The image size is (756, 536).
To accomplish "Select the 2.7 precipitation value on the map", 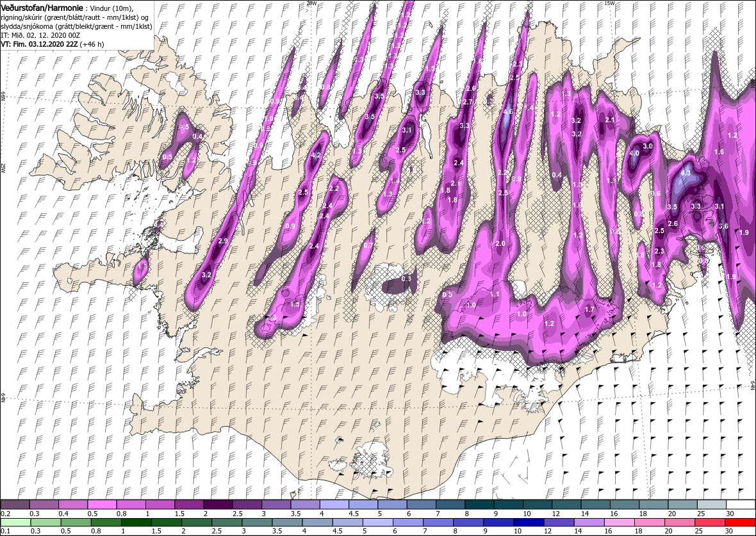I will click(467, 102).
